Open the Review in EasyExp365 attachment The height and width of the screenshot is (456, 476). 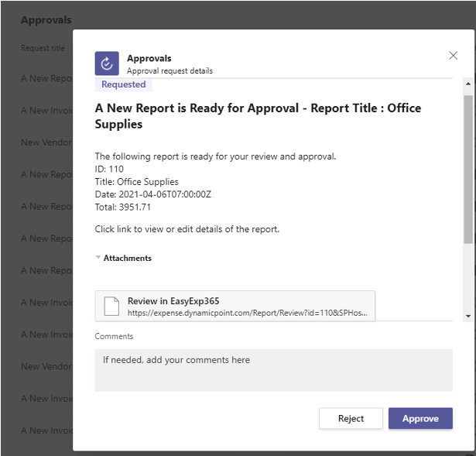[235, 306]
